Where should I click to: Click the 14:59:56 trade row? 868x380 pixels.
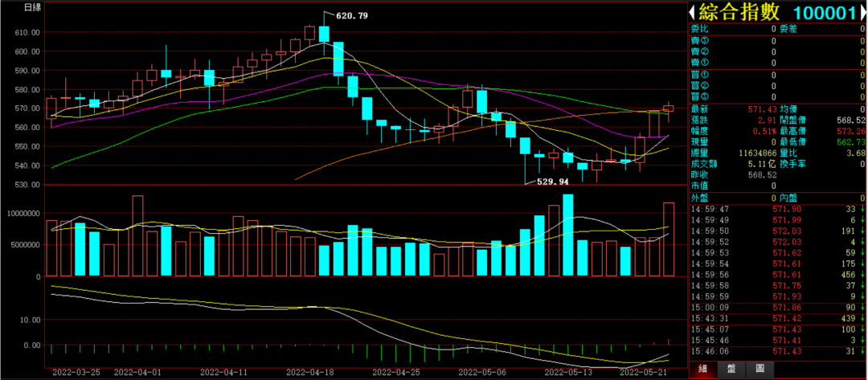point(777,274)
